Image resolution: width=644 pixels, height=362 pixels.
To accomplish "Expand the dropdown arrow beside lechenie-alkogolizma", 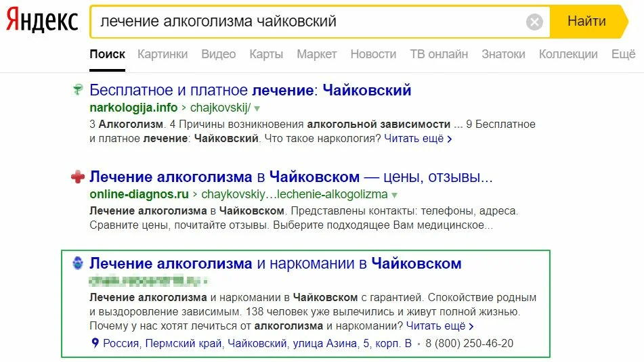I will click(x=394, y=196).
